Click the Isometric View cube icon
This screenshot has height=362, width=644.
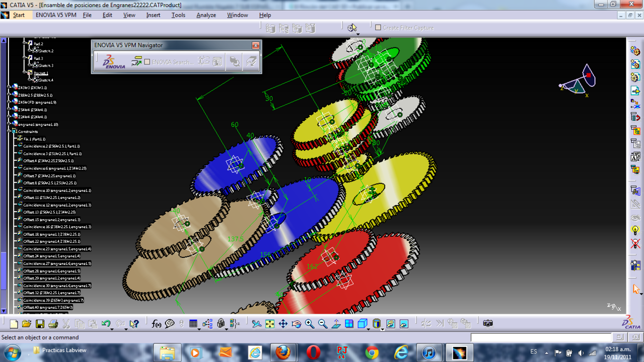(x=362, y=324)
